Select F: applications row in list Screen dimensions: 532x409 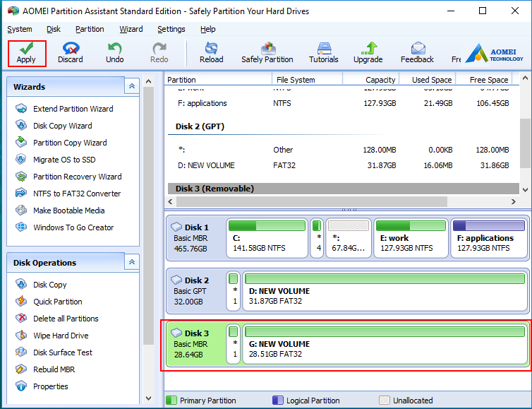(343, 103)
